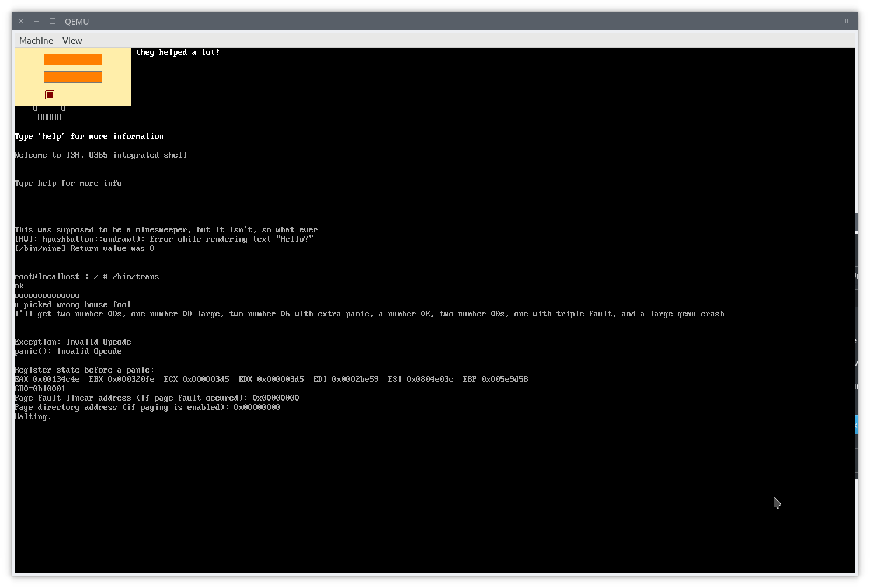Click the lower orange push button
The image size is (870, 588).
73,77
